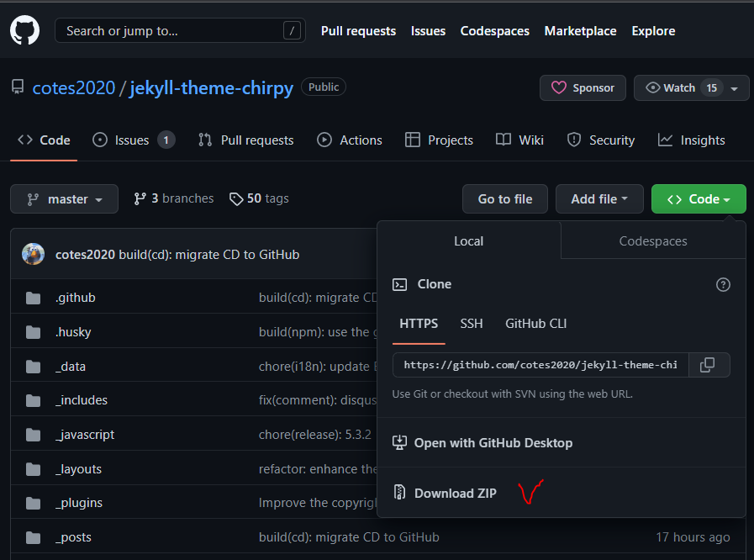Screen dimensions: 754x560
Task: Open the Wiki tab
Action: [519, 140]
